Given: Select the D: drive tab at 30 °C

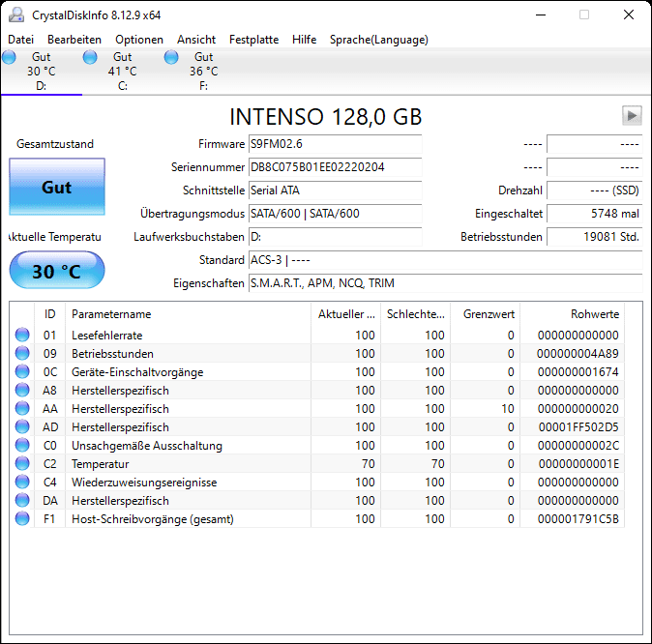Looking at the screenshot, I should (x=42, y=72).
